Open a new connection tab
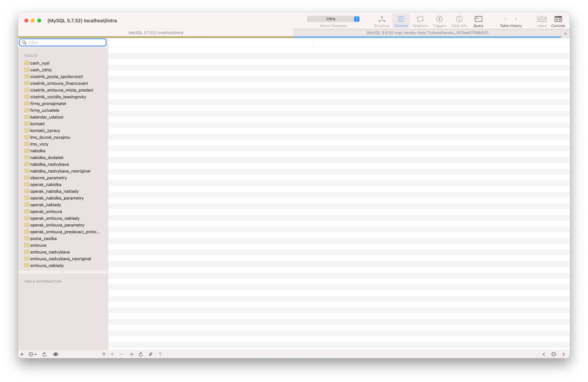588x382 pixels. (565, 34)
